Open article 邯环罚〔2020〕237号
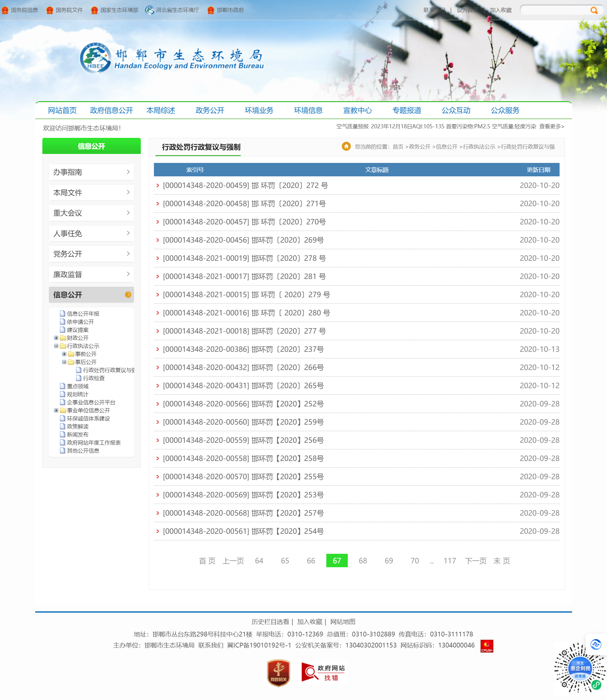 [x=287, y=349]
